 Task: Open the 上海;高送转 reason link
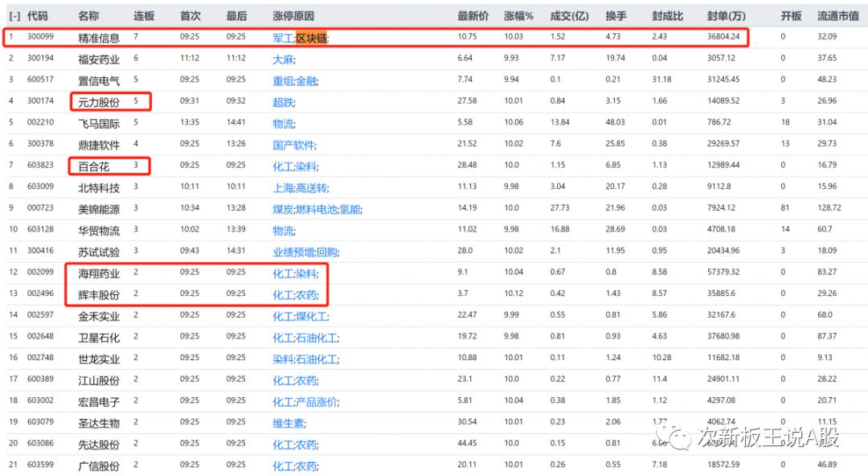pyautogui.click(x=301, y=188)
